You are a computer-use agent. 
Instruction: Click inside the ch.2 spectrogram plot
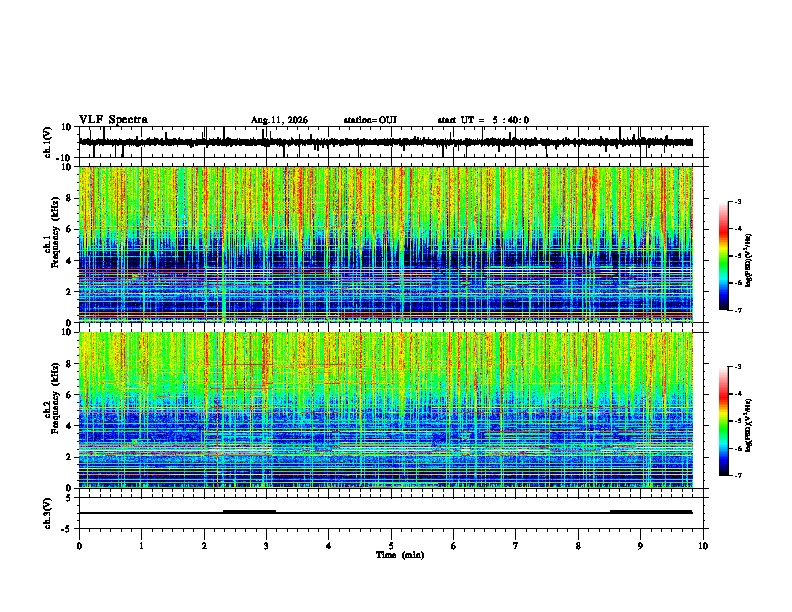[386, 410]
